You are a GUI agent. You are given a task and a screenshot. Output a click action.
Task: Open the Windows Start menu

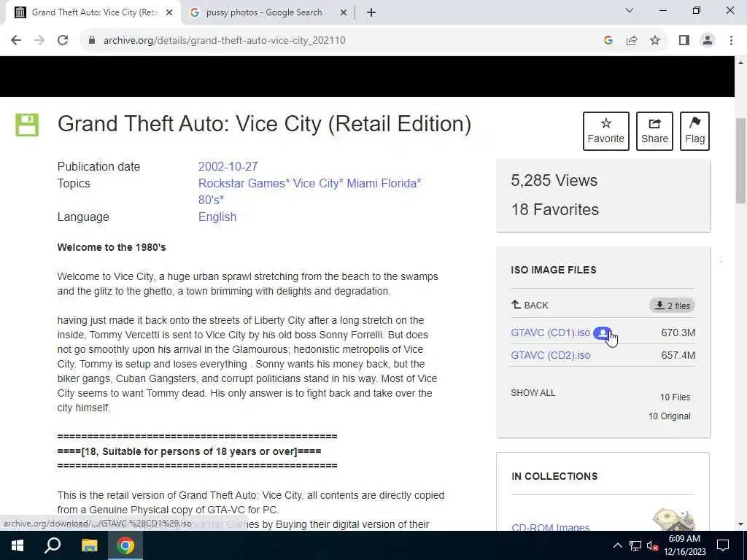pyautogui.click(x=18, y=545)
